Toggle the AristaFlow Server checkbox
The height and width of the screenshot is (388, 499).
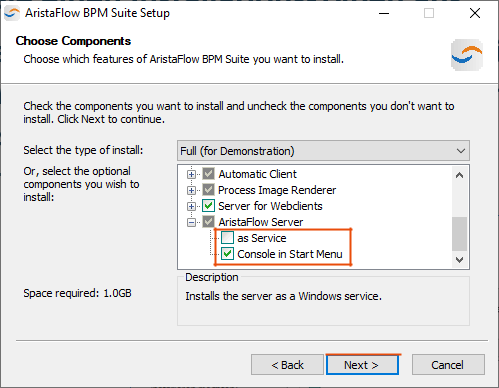point(208,222)
